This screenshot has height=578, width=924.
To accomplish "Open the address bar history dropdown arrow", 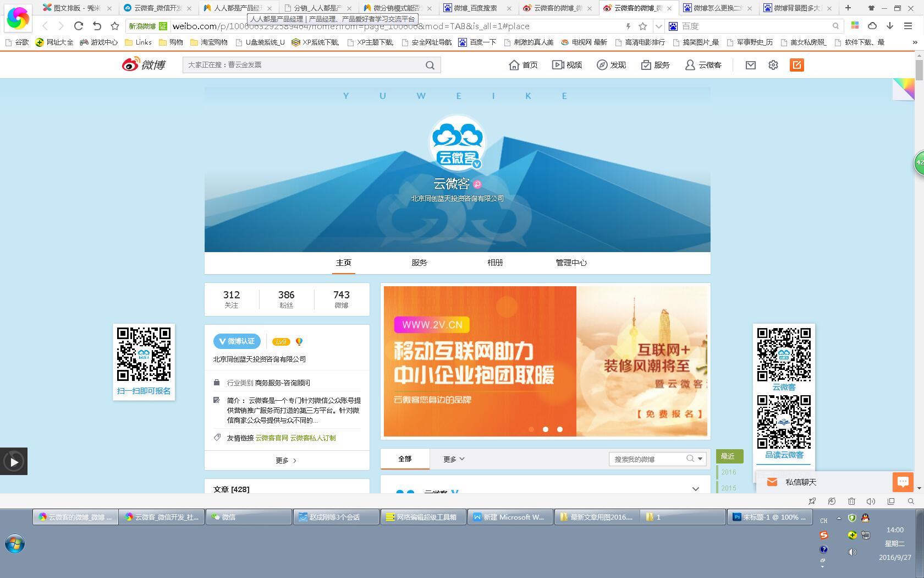I will pyautogui.click(x=659, y=26).
